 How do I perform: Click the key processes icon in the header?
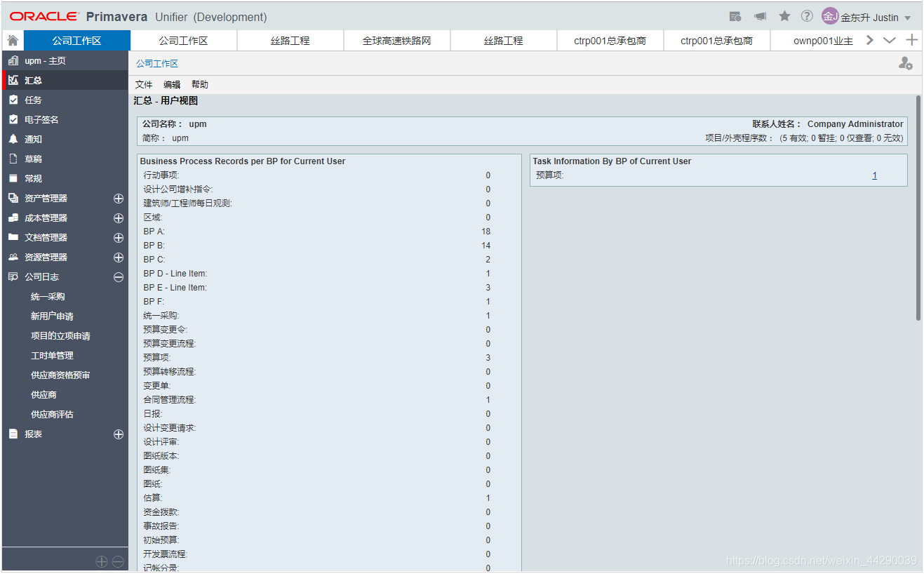tap(735, 16)
